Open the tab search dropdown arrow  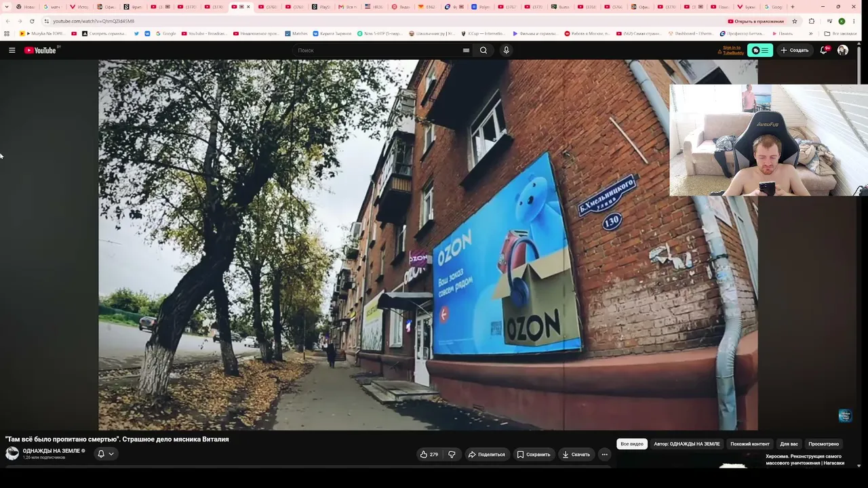(5, 7)
